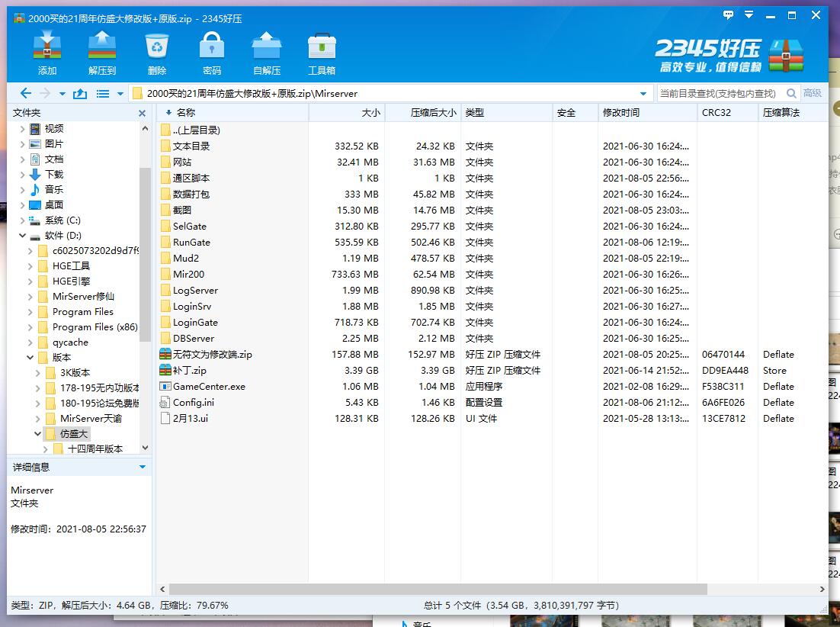Click the search magnifier icon
This screenshot has height=627, width=840.
(791, 93)
